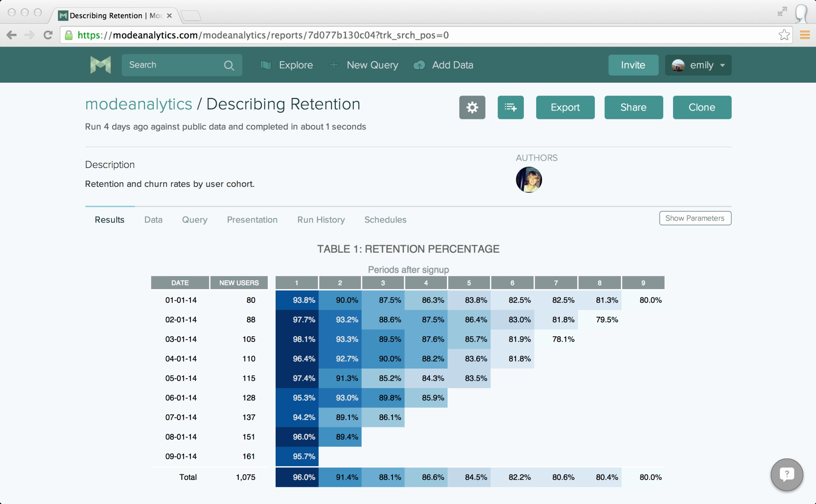This screenshot has width=816, height=504.
Task: Expand the emily user dropdown arrow
Action: click(722, 65)
